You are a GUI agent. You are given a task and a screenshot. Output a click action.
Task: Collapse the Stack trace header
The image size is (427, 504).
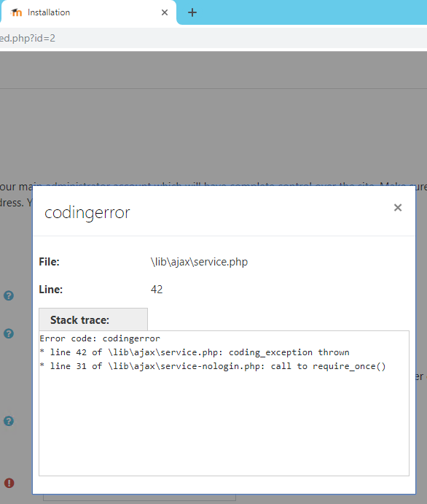point(93,319)
